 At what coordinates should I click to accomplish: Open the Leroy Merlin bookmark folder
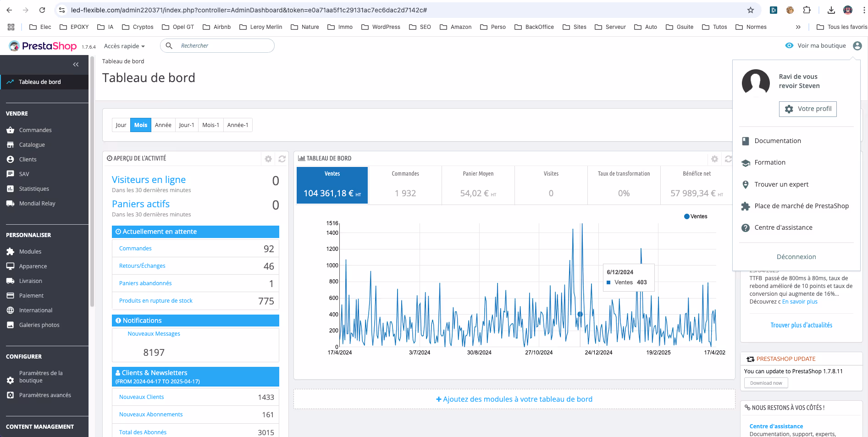261,27
